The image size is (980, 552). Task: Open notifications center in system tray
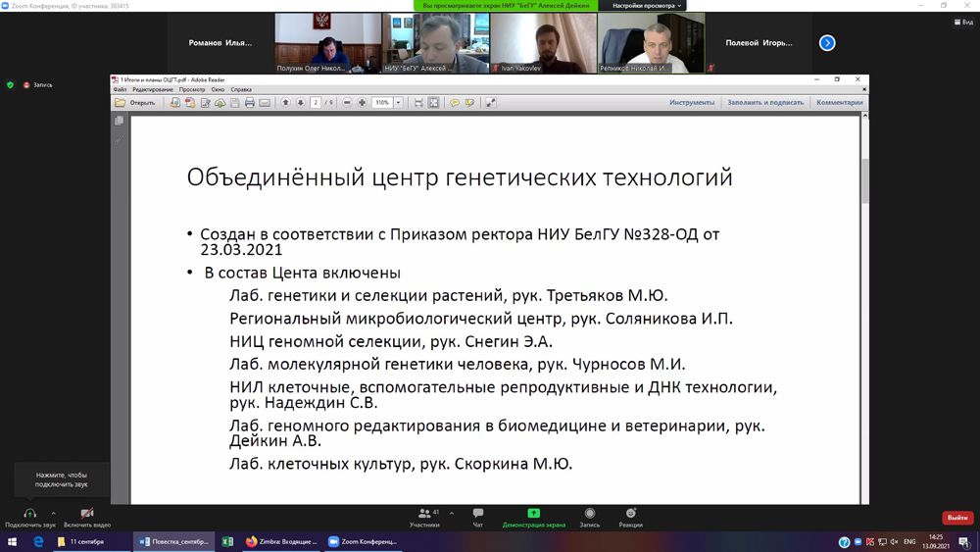[x=964, y=542]
